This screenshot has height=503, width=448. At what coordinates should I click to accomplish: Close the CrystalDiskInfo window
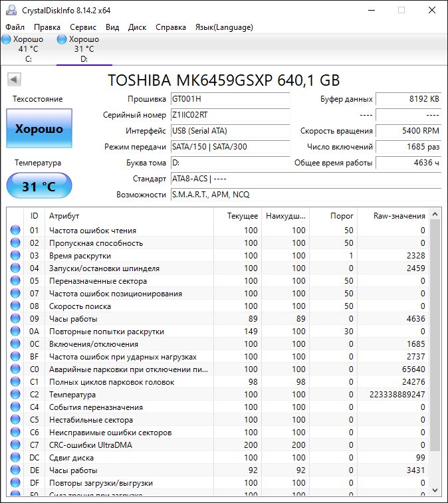coord(432,10)
